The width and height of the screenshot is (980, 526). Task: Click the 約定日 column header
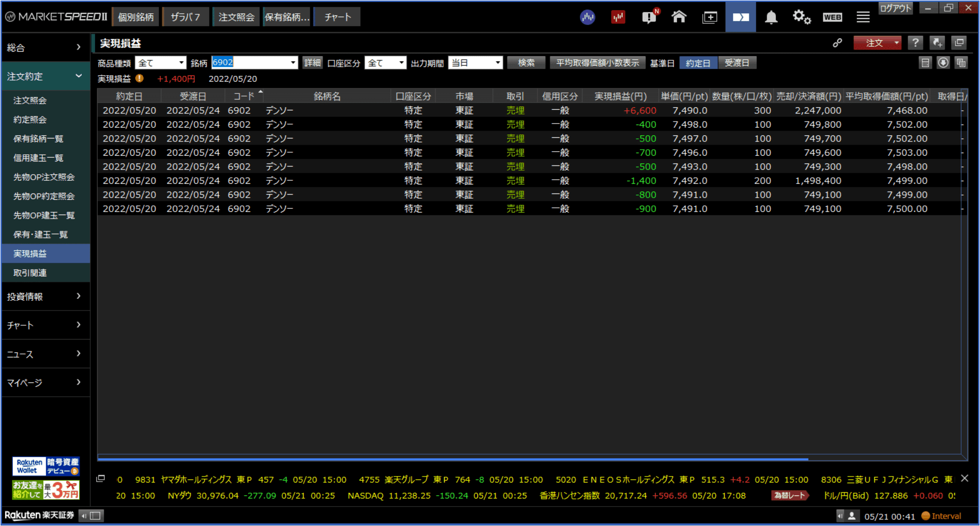pos(129,96)
